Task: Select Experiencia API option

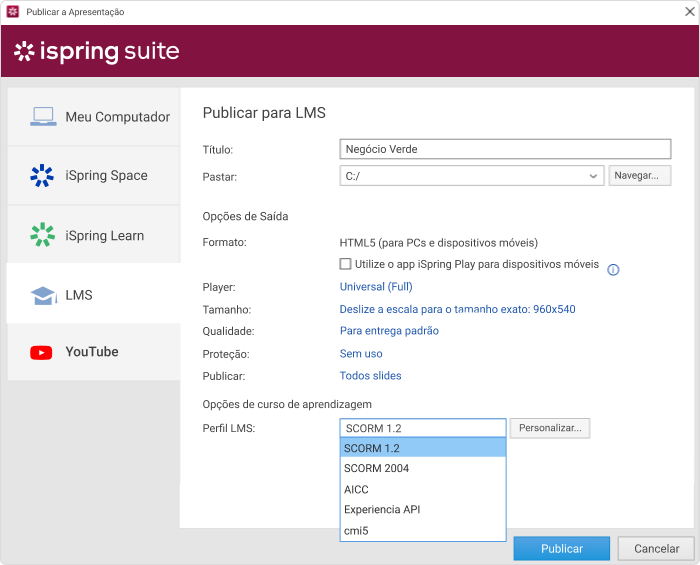Action: [x=423, y=509]
